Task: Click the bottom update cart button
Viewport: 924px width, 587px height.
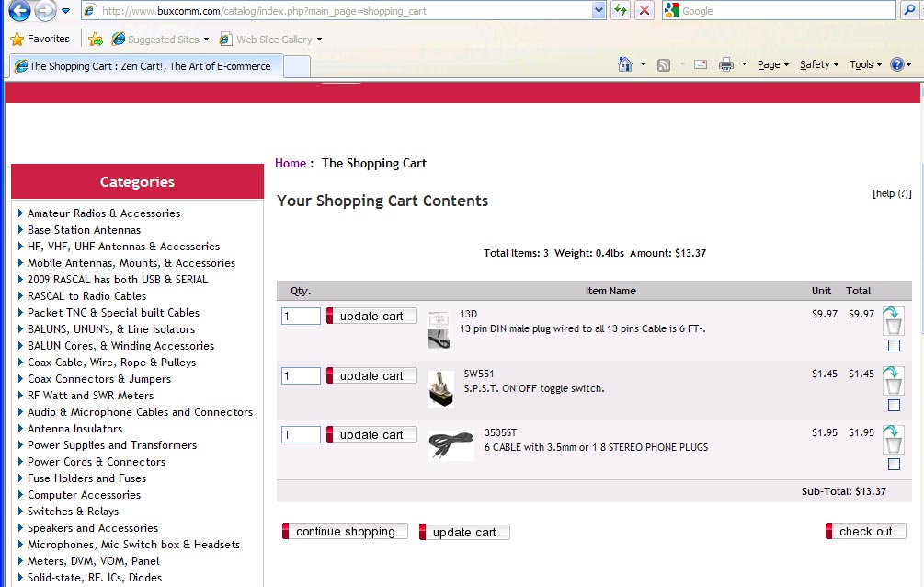Action: click(464, 532)
